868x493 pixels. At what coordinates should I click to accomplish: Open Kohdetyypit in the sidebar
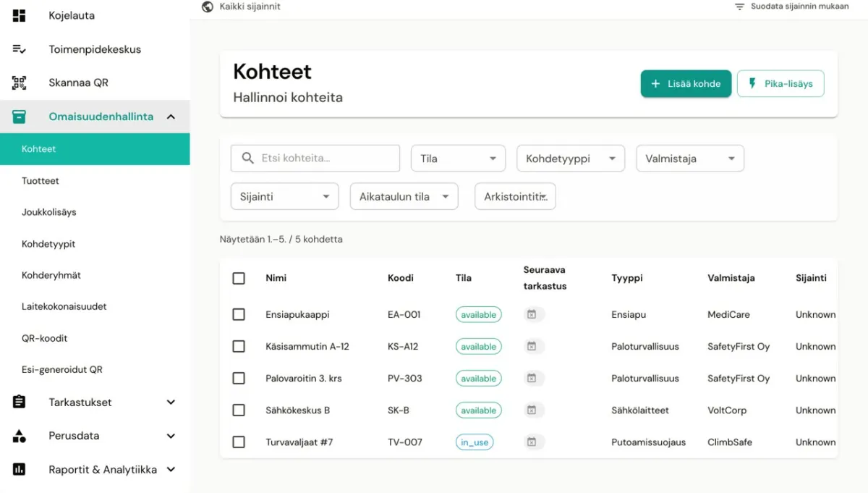tap(48, 244)
